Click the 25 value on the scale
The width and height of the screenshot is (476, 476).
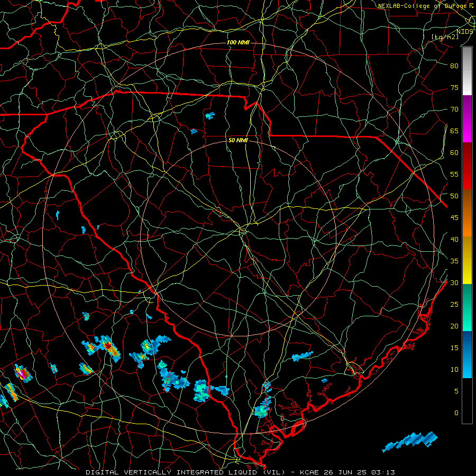pyautogui.click(x=454, y=305)
